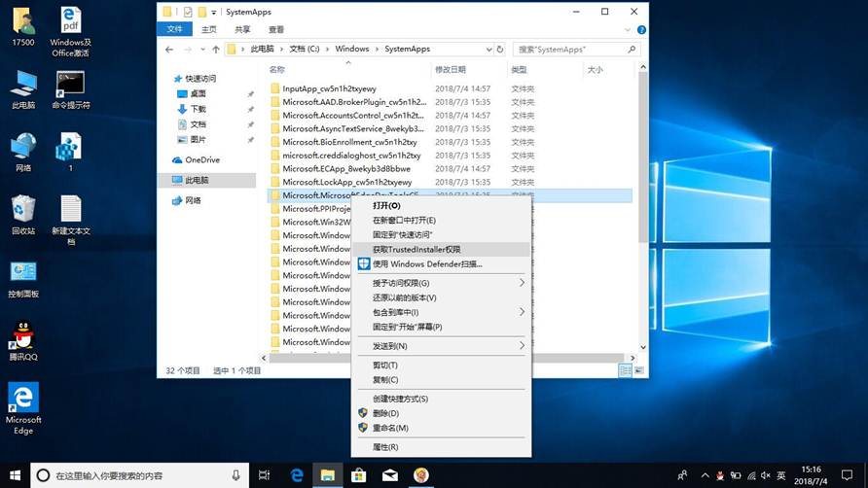
Task: Open Edge from the taskbar
Action: click(297, 475)
